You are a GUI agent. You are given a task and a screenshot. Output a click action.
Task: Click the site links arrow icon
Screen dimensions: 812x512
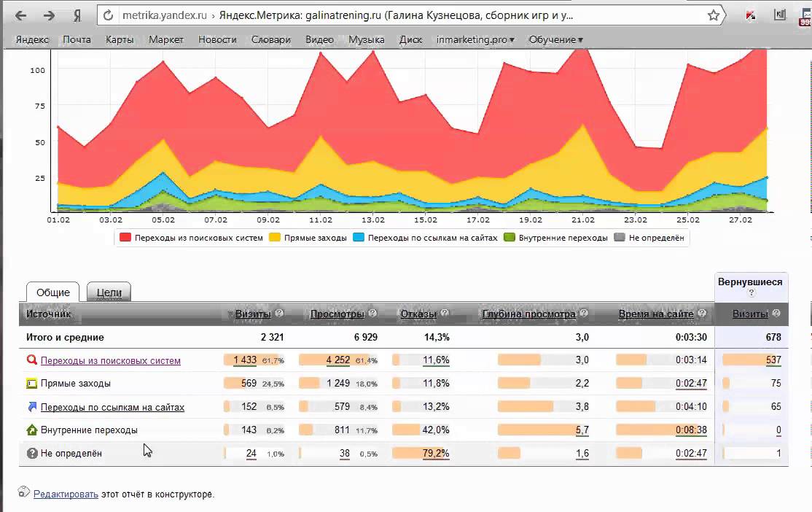(x=31, y=407)
